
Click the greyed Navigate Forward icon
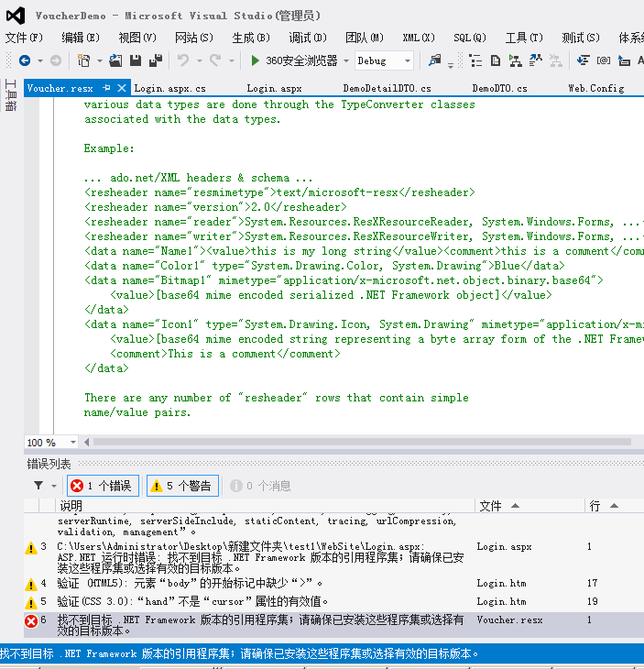click(56, 60)
